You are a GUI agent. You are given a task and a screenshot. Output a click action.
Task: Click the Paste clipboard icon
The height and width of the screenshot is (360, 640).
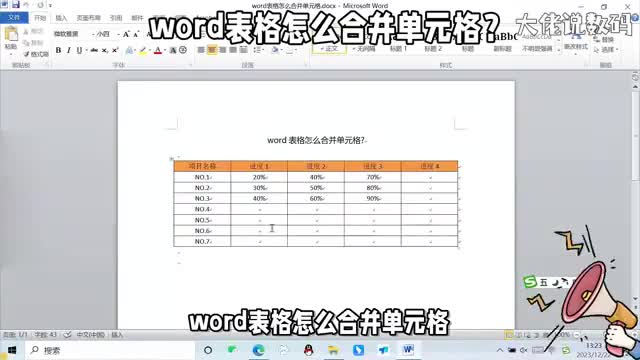click(x=11, y=34)
